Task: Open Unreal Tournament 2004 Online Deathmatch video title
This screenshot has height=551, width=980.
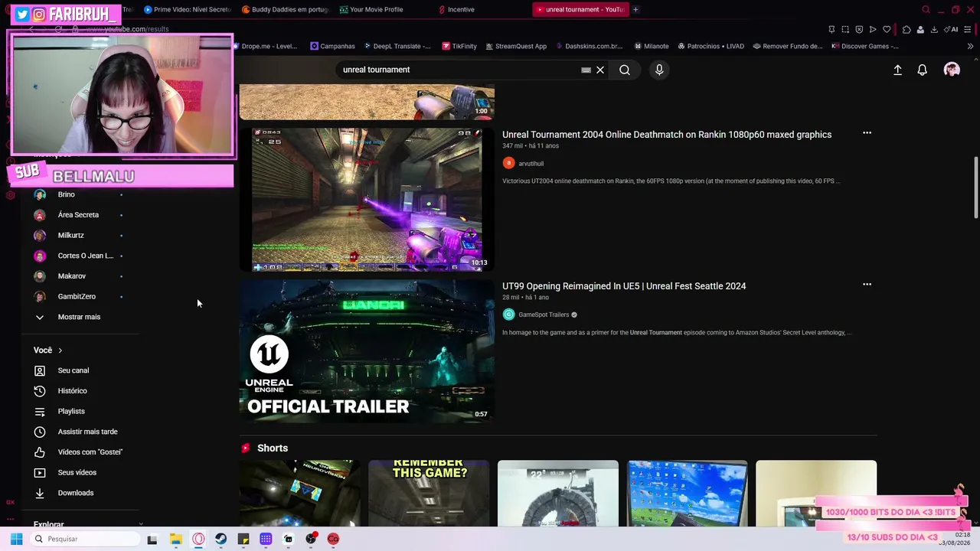Action: [x=667, y=135]
